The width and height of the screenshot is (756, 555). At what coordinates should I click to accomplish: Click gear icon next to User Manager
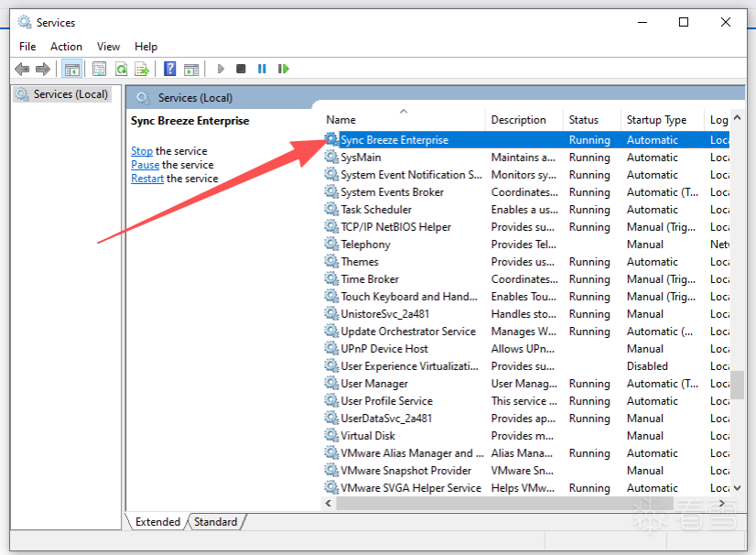click(331, 383)
